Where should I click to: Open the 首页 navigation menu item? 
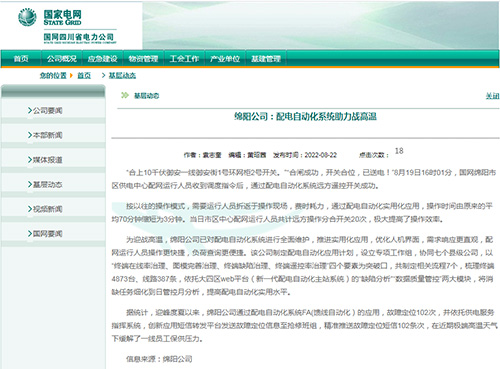click(x=21, y=59)
